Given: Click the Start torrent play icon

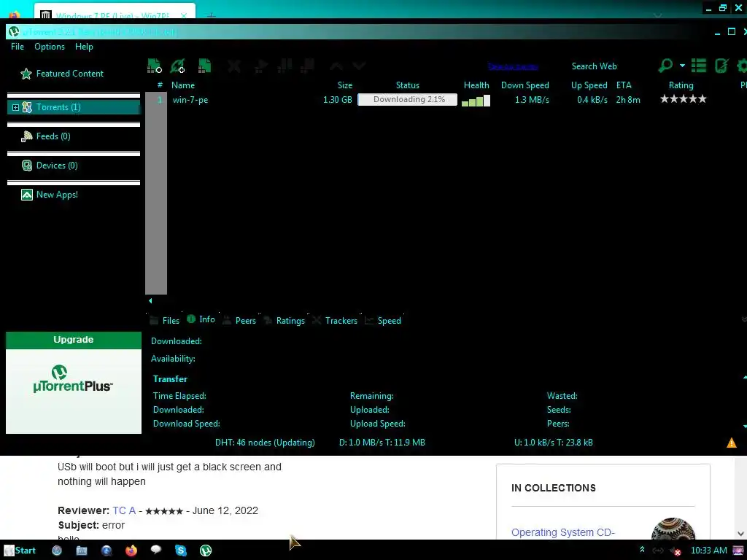Looking at the screenshot, I should tap(260, 66).
